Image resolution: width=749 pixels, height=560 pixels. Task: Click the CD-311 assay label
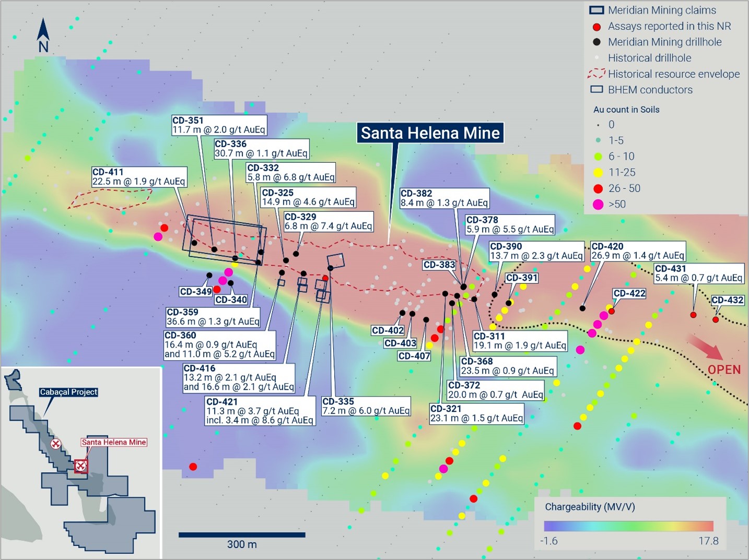(520, 341)
